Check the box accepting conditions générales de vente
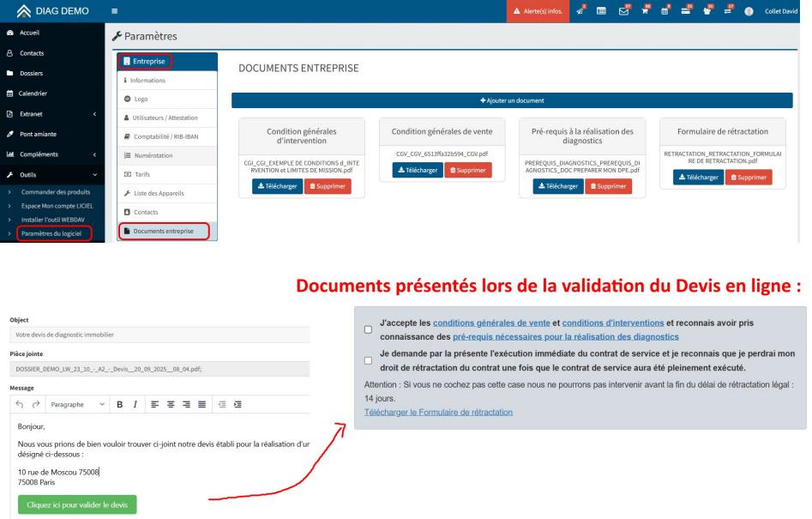This screenshot has width=812, height=519. 368,329
